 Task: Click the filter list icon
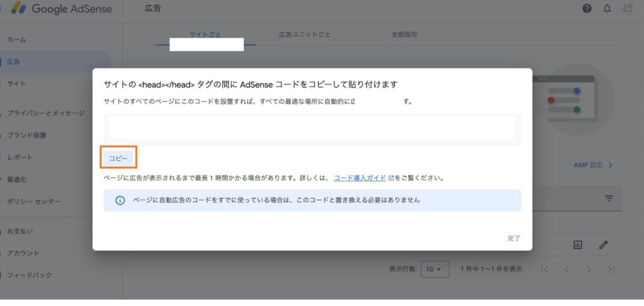click(x=609, y=198)
